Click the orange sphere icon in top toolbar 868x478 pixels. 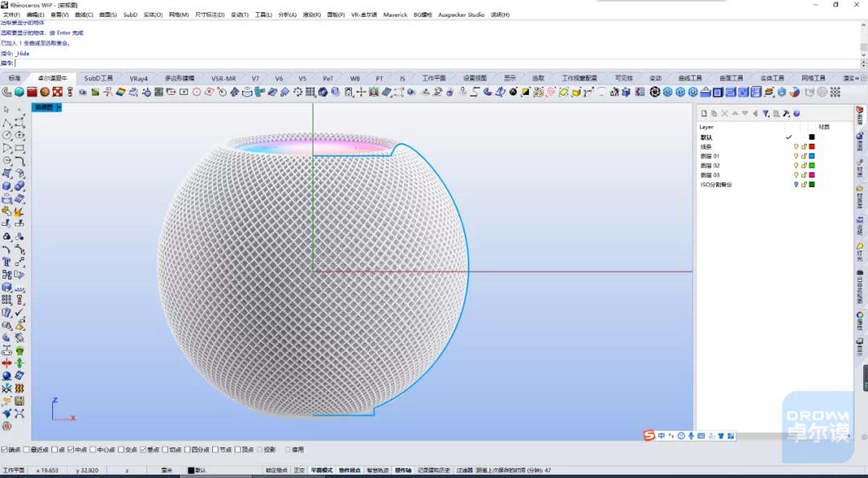[x=45, y=92]
